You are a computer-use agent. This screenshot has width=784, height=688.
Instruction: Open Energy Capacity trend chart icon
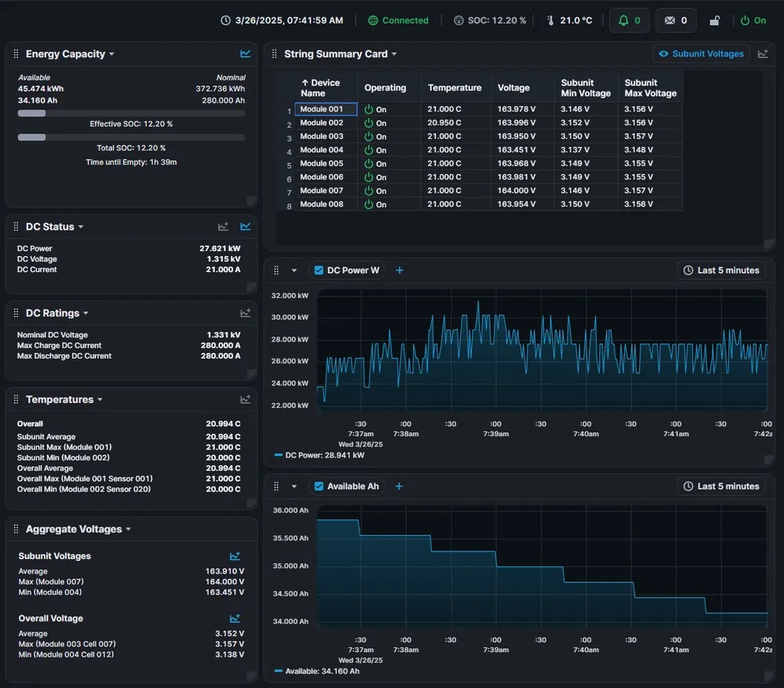(x=245, y=53)
